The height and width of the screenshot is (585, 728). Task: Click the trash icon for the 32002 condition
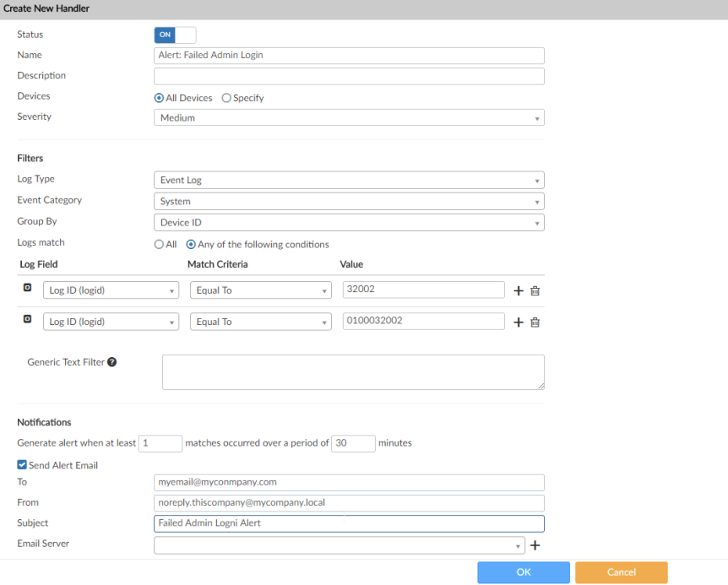(x=535, y=290)
